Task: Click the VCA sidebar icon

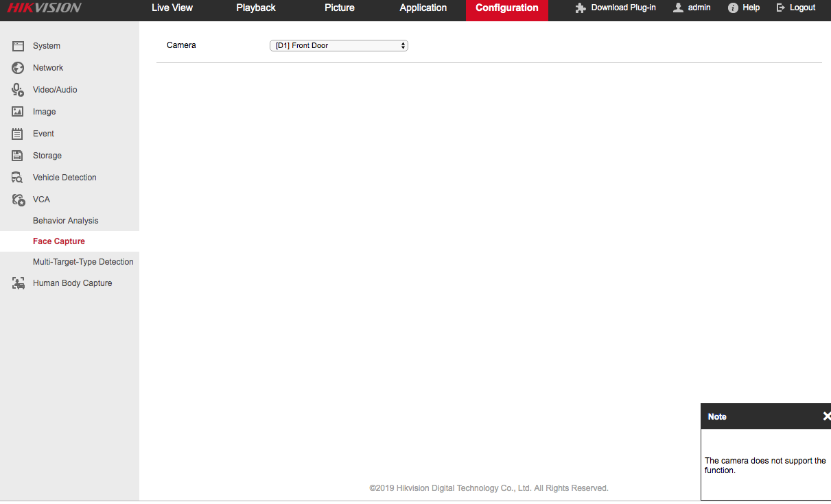Action: 18,200
